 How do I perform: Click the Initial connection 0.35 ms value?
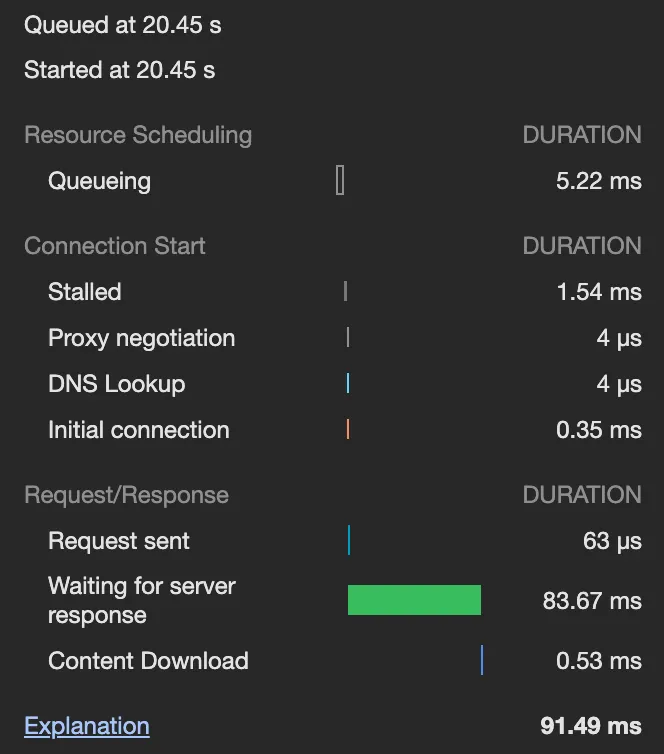point(599,430)
